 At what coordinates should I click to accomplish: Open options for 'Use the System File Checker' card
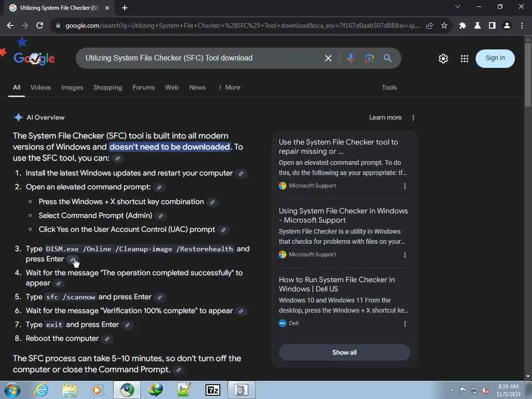405,186
